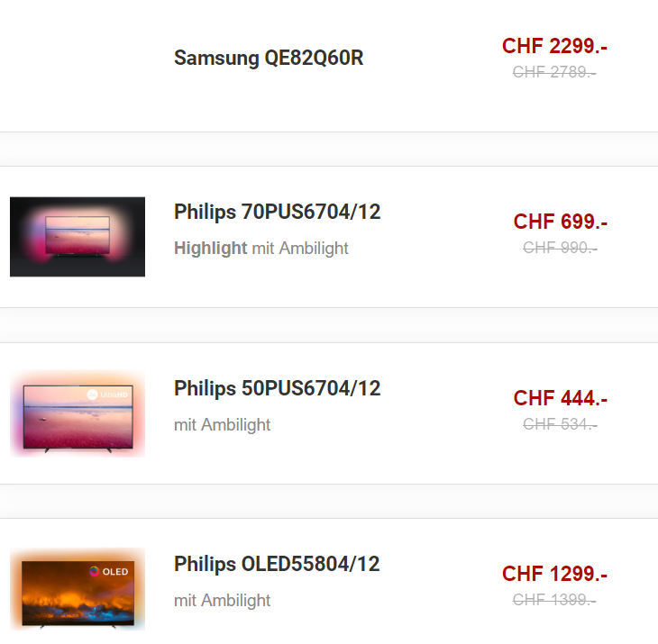
Task: Click the crossed-out CHF 990.- price
Action: [561, 248]
